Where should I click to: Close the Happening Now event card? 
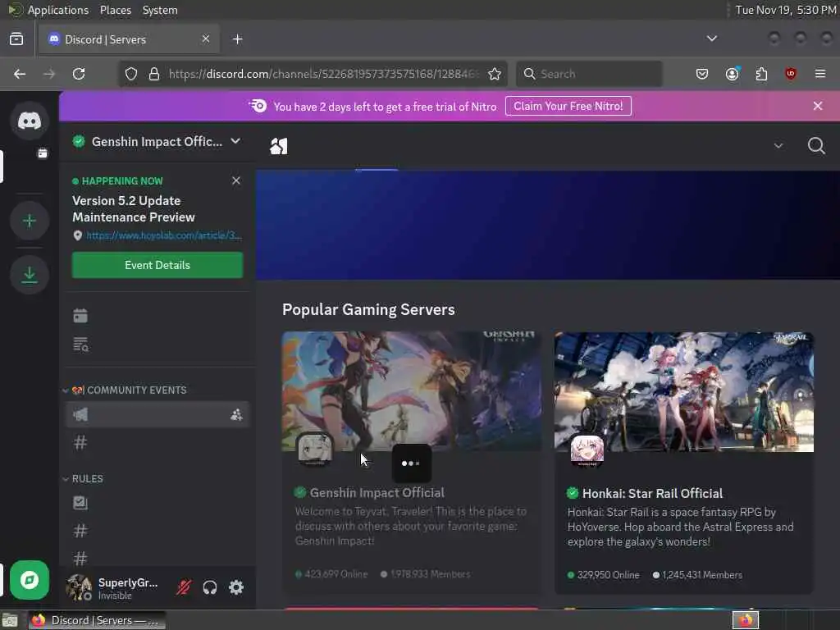click(x=236, y=180)
